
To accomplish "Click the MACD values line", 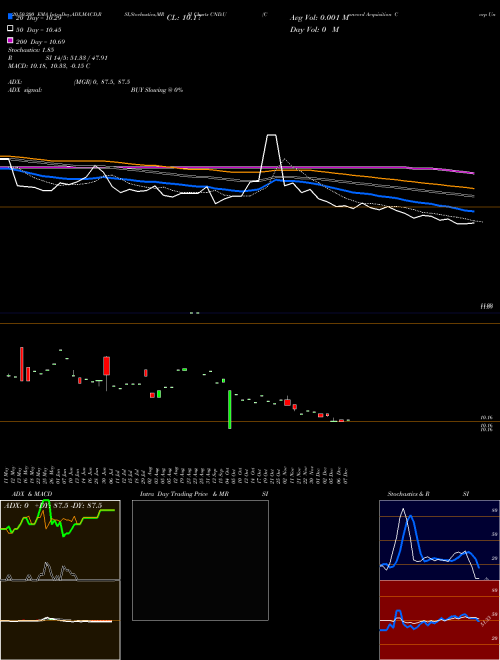I will pos(49,66).
